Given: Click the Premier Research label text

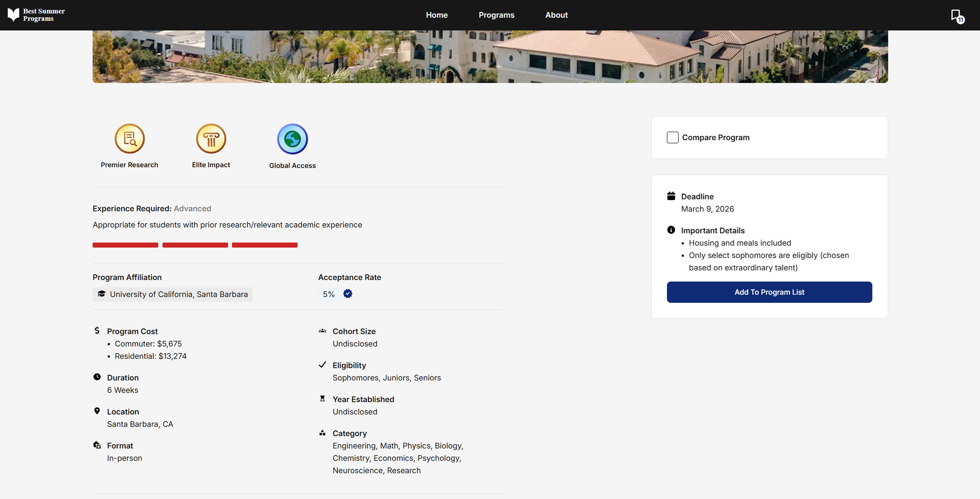Looking at the screenshot, I should pyautogui.click(x=129, y=165).
